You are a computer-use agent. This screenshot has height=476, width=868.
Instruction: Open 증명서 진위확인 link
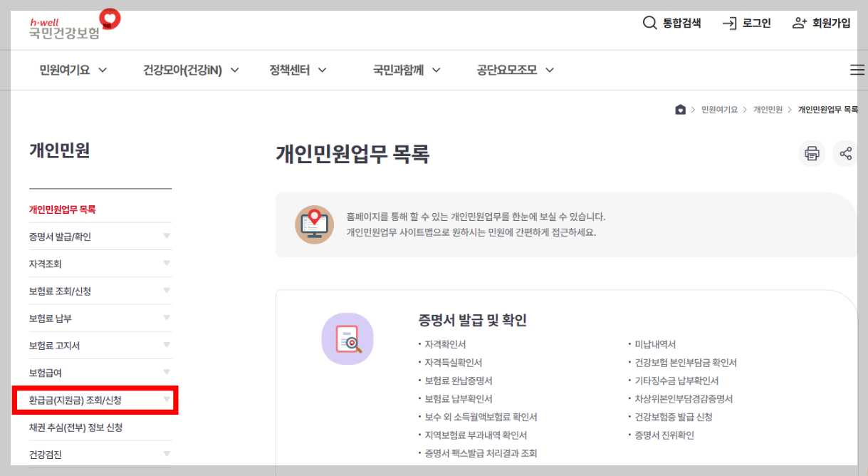click(664, 435)
